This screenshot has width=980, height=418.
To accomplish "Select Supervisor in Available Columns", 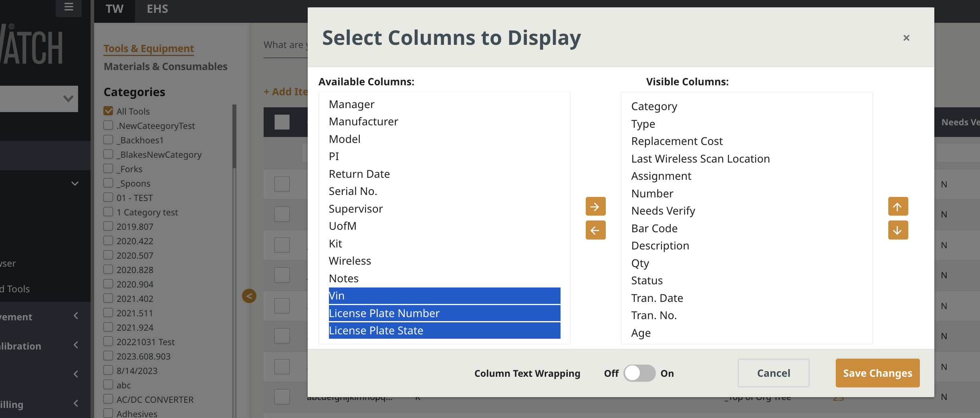I will point(444,209).
